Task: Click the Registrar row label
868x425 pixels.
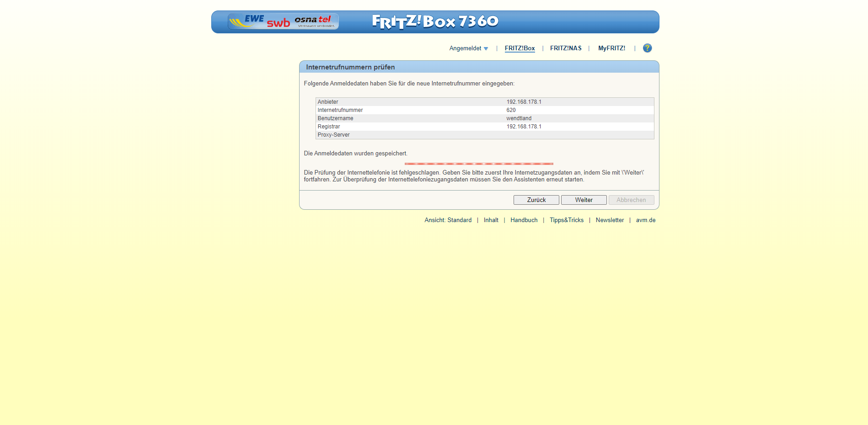Action: click(x=329, y=127)
